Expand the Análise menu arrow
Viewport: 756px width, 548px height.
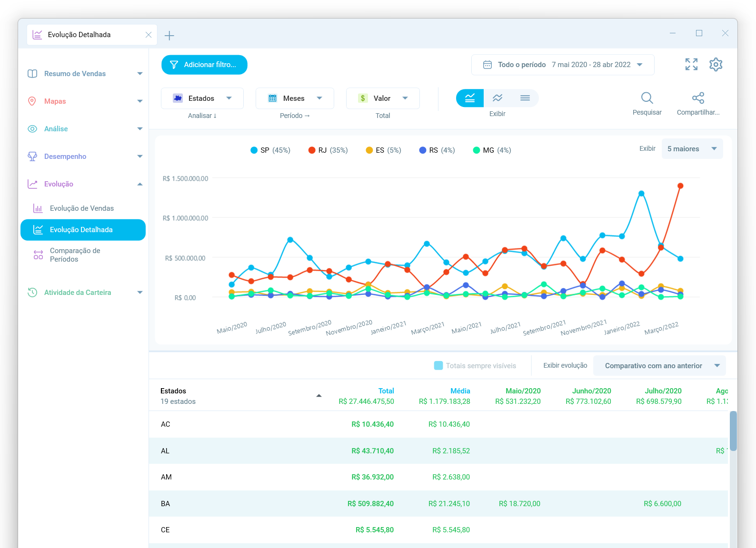(140, 129)
